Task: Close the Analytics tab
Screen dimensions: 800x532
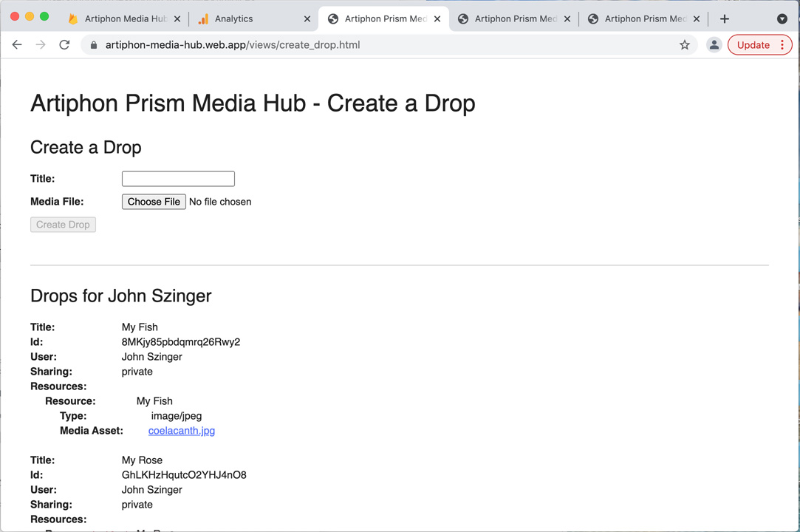Action: [307, 19]
